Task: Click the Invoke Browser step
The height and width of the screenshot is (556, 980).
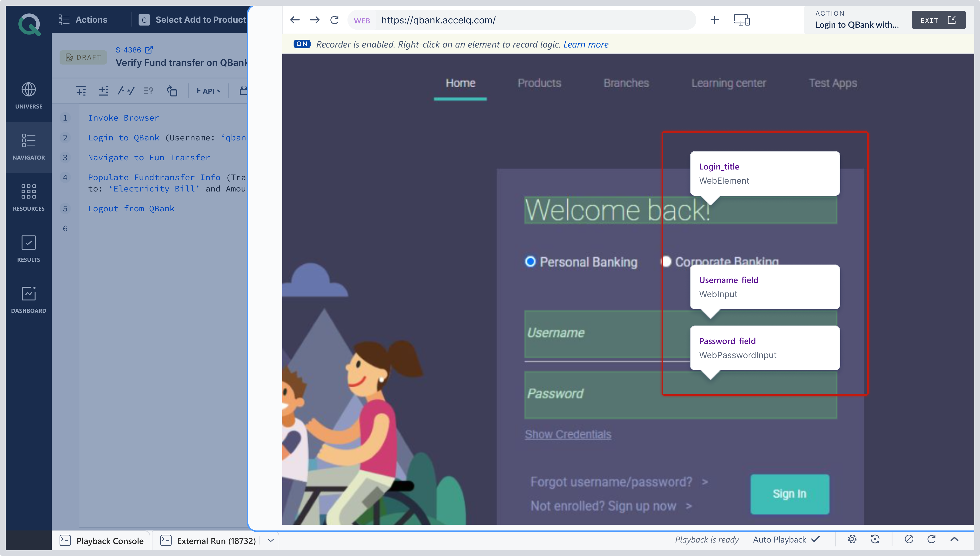Action: 123,118
